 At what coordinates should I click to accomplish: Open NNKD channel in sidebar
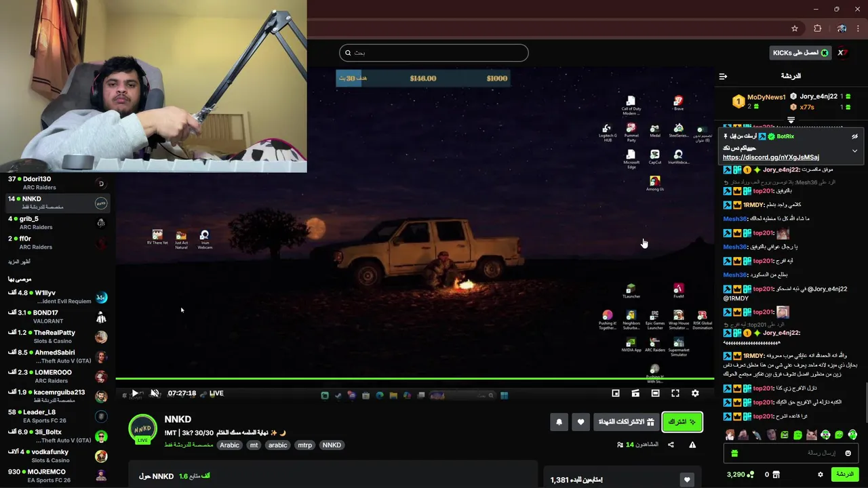click(x=57, y=203)
